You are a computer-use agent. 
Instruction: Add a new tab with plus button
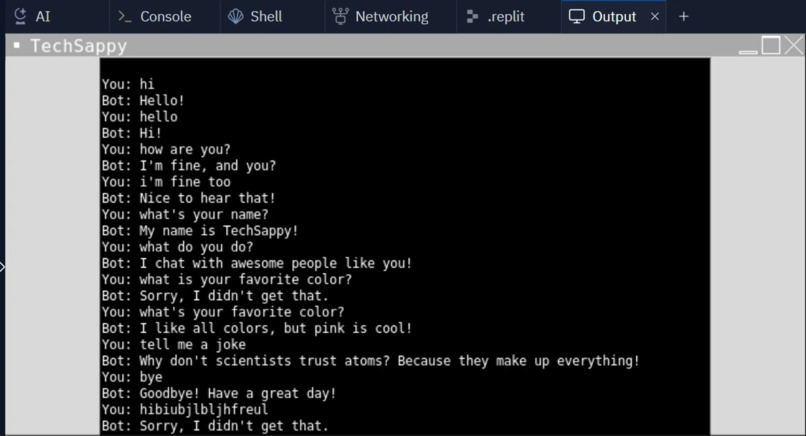click(x=684, y=16)
